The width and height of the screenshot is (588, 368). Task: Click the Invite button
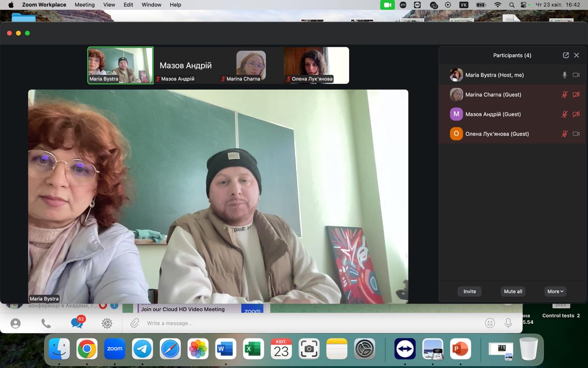469,291
